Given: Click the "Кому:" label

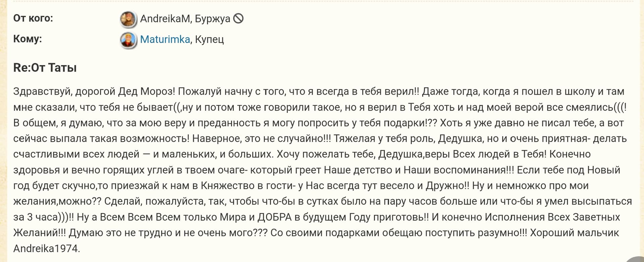Looking at the screenshot, I should (x=28, y=39).
